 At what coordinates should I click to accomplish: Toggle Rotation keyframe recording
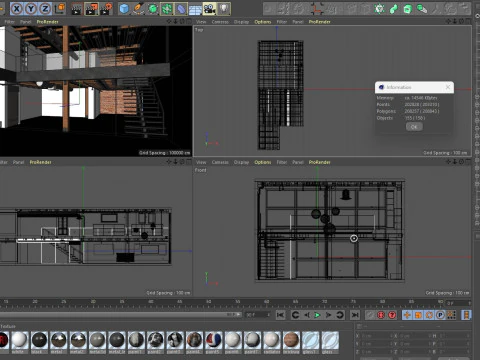coord(429,315)
